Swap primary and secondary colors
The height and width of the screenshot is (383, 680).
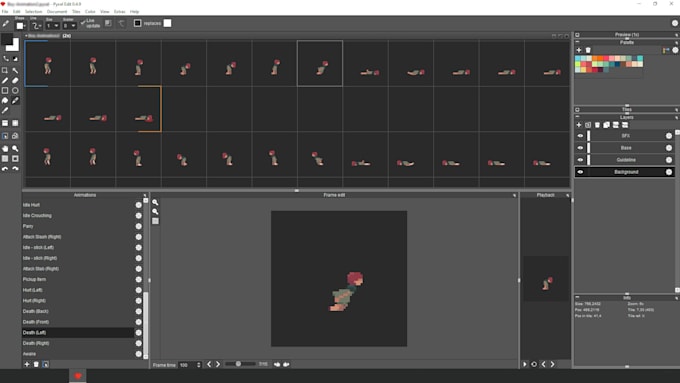pos(5,59)
